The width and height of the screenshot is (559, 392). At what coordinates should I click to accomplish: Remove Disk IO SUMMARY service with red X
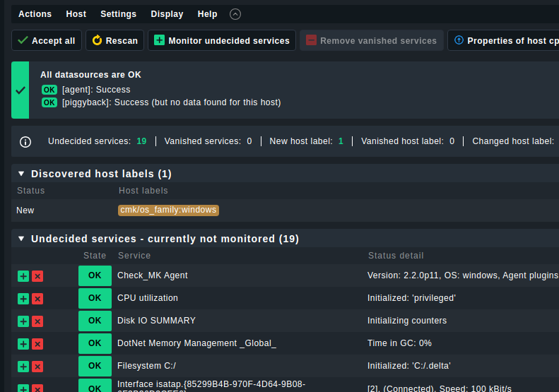(x=37, y=321)
